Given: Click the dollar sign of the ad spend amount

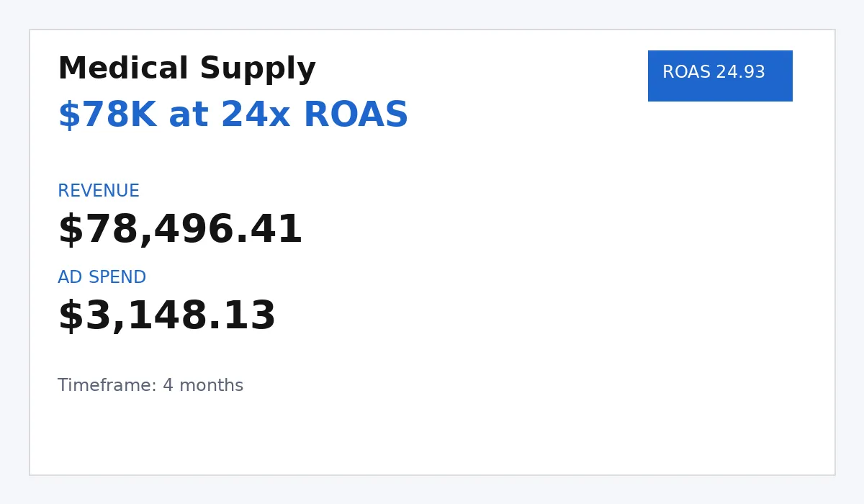Looking at the screenshot, I should 70,318.
